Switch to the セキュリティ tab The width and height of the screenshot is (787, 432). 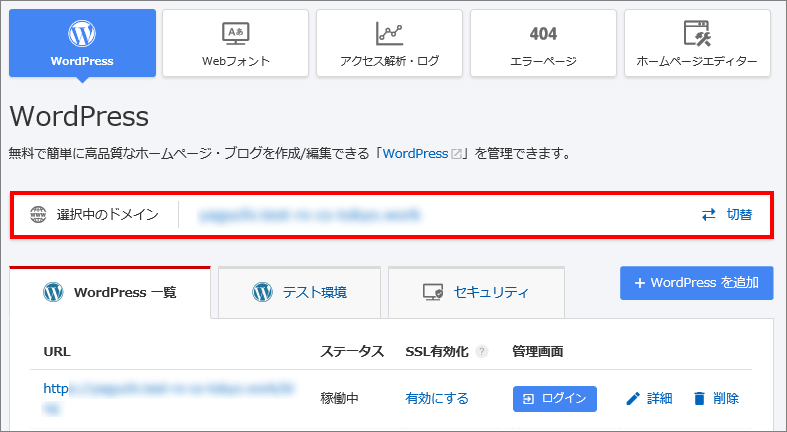click(476, 292)
